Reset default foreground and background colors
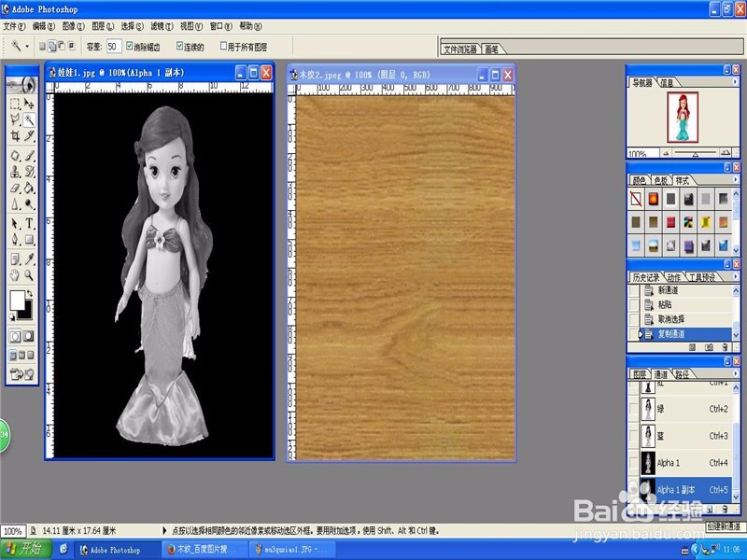The height and width of the screenshot is (560, 747). 12,316
